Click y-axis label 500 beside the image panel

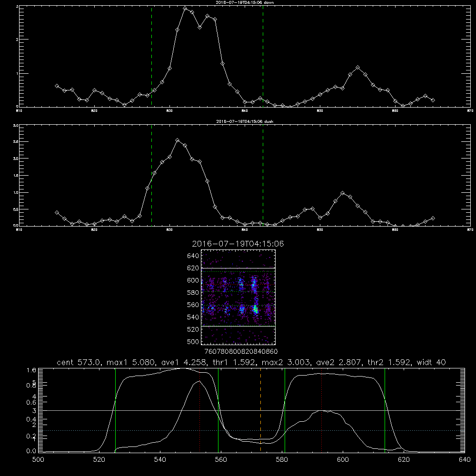coord(193,342)
